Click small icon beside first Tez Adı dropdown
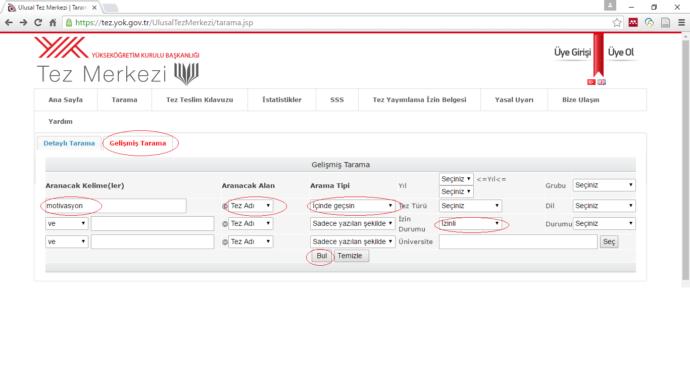690x388 pixels. point(225,206)
